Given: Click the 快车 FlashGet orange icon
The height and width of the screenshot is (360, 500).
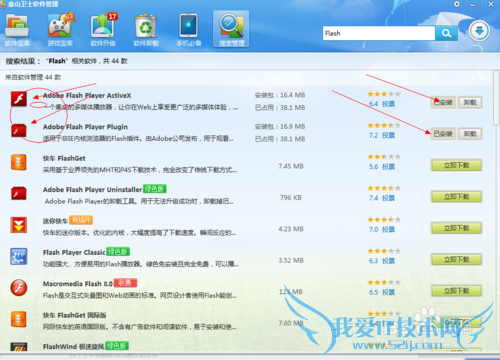Looking at the screenshot, I should point(19,162).
